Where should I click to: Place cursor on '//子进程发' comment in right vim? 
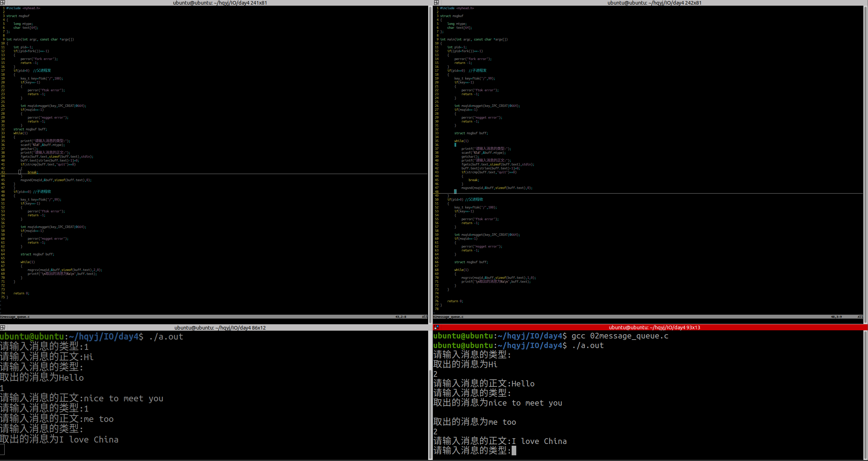pyautogui.click(x=478, y=71)
